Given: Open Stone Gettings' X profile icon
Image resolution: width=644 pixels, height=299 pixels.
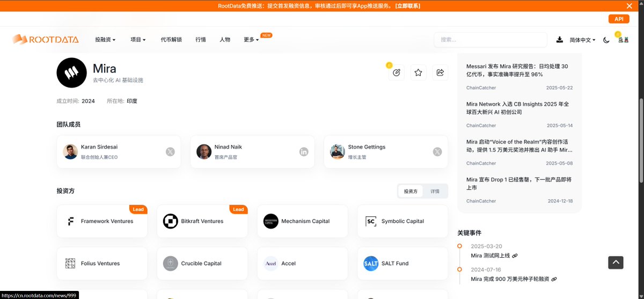Looking at the screenshot, I should [x=437, y=152].
